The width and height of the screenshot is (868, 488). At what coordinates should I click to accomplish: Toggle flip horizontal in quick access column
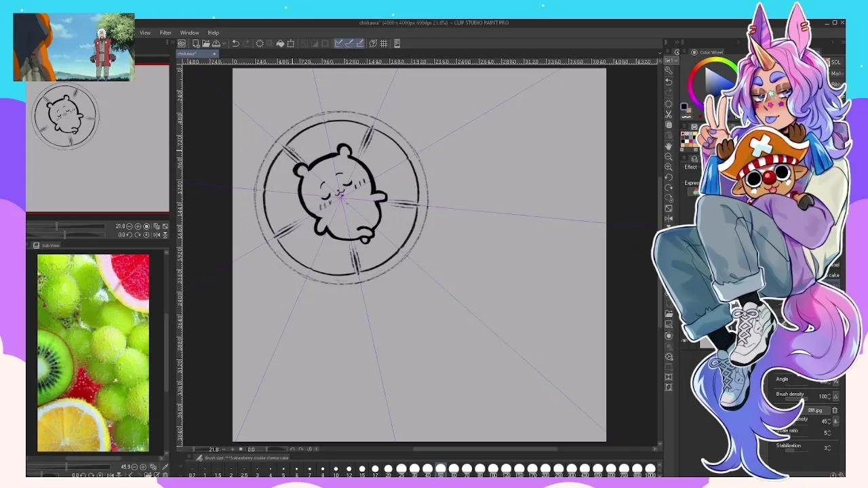(x=669, y=219)
